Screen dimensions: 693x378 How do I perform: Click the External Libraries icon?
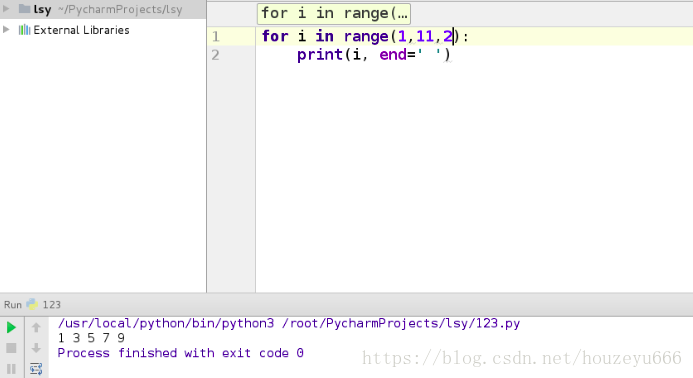[x=24, y=30]
